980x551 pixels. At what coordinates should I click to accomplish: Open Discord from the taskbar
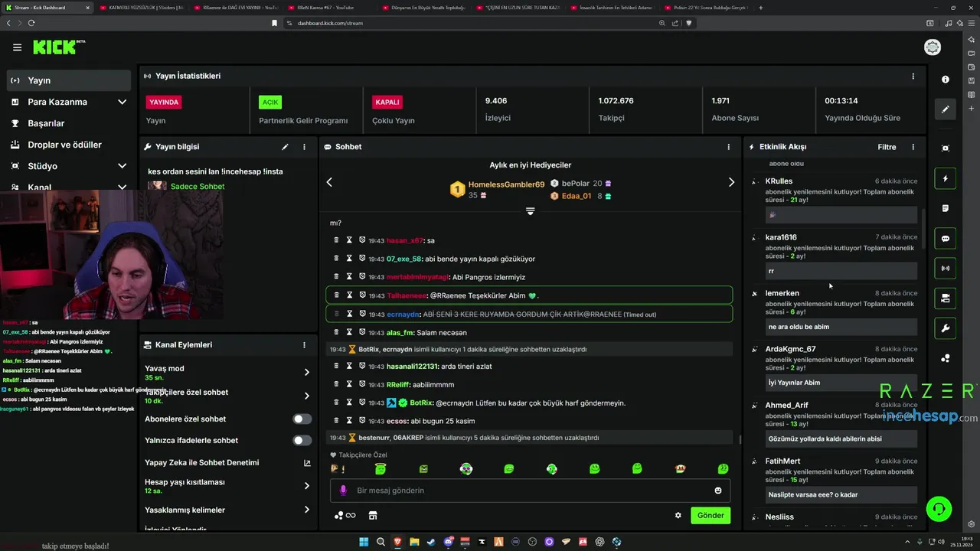pos(449,542)
